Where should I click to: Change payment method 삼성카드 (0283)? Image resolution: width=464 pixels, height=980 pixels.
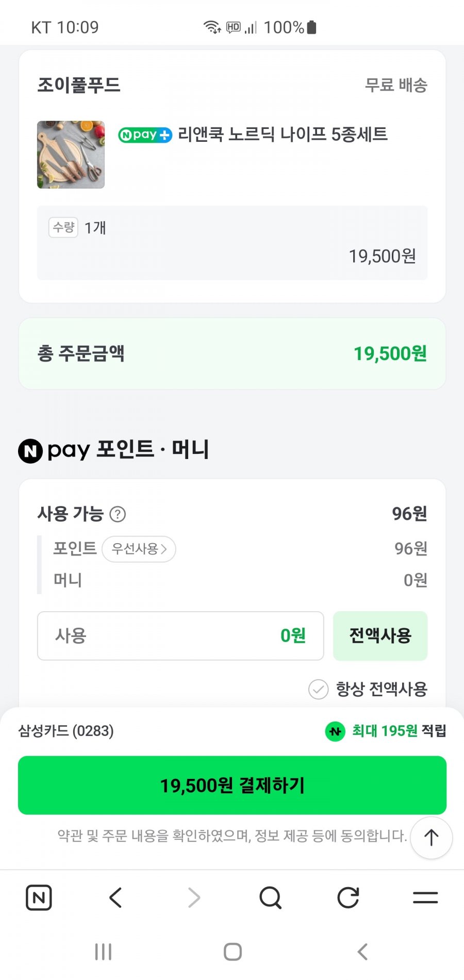66,731
